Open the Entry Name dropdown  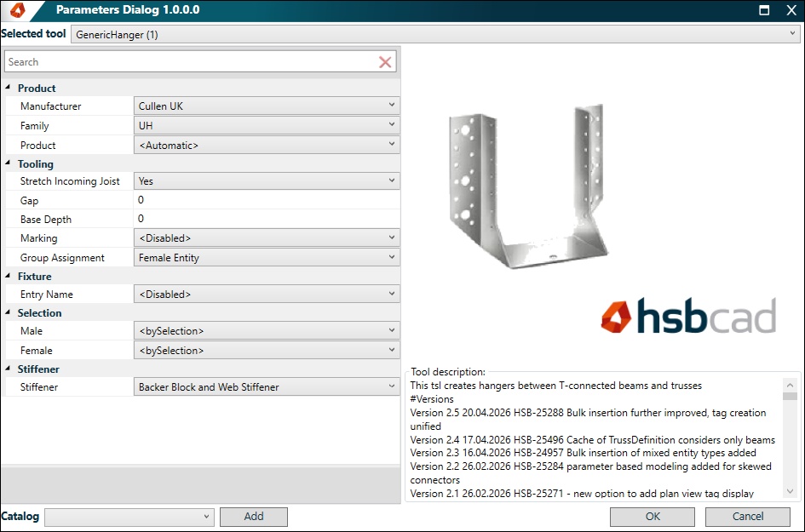tap(267, 295)
